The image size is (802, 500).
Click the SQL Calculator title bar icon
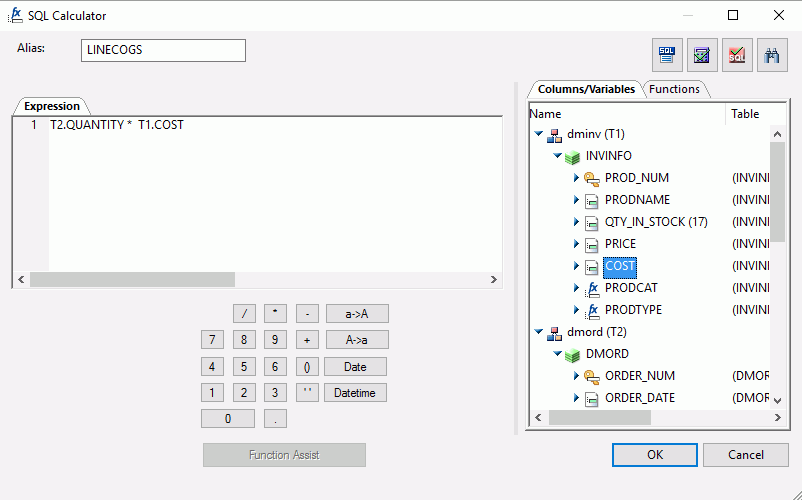15,15
